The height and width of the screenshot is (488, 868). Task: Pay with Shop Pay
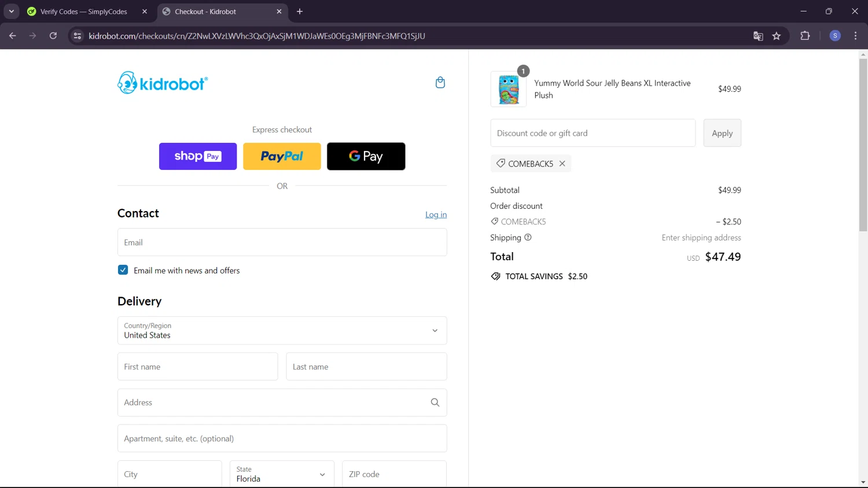[x=198, y=156]
